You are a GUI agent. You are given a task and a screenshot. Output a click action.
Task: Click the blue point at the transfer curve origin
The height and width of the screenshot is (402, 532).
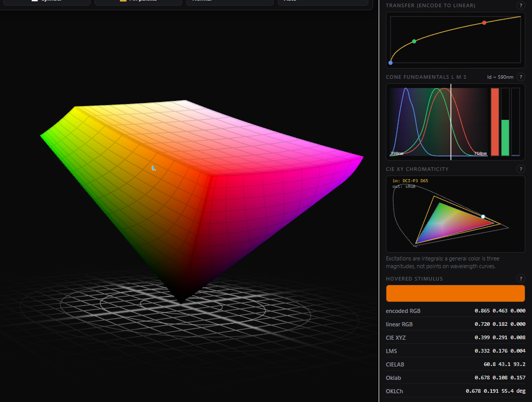pyautogui.click(x=391, y=63)
